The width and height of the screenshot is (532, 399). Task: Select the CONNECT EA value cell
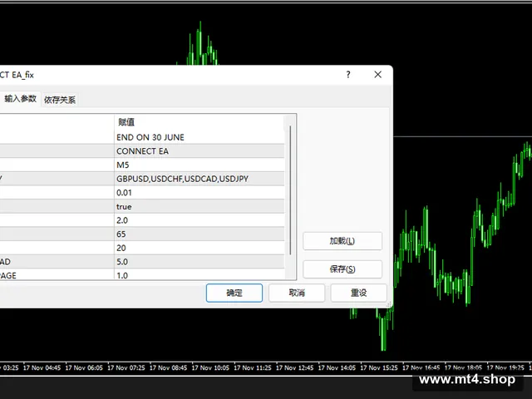(199, 151)
